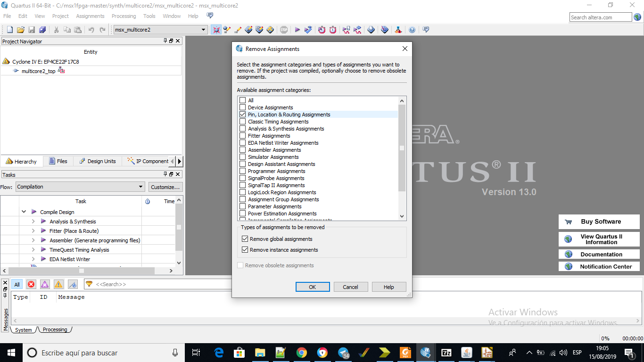Uncheck Remove global assignments option
Image resolution: width=644 pixels, height=362 pixels.
click(x=245, y=239)
